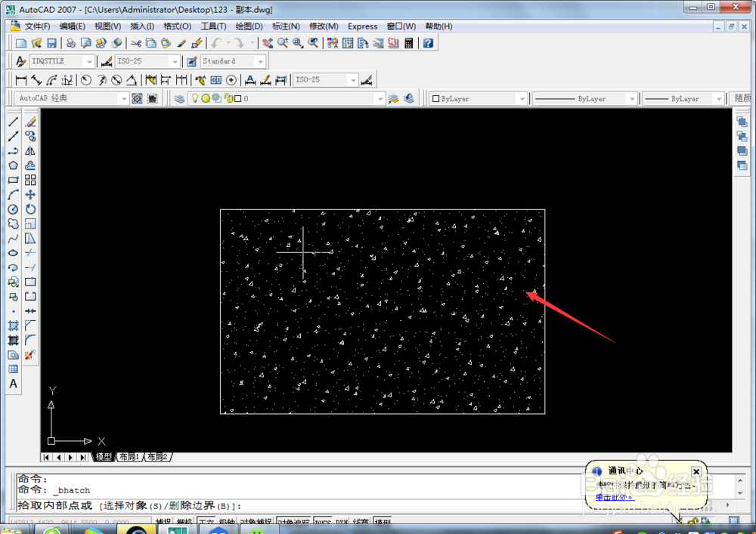Toggle 对象追踪 object tracking in status bar

(x=293, y=522)
